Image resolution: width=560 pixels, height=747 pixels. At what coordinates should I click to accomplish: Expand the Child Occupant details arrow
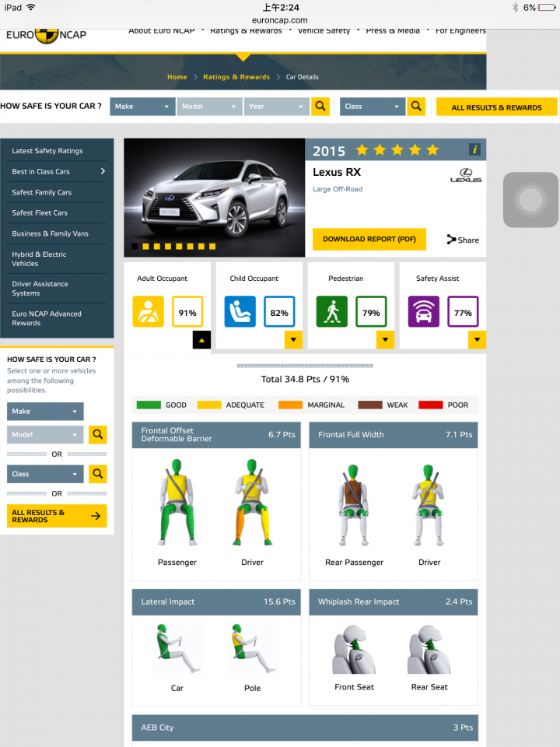point(293,340)
